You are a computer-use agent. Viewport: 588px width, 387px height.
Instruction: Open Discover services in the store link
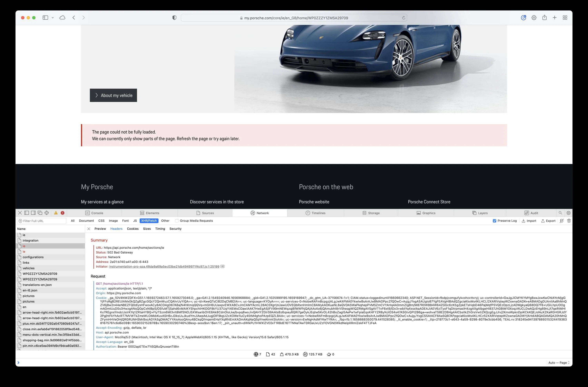coord(217,202)
